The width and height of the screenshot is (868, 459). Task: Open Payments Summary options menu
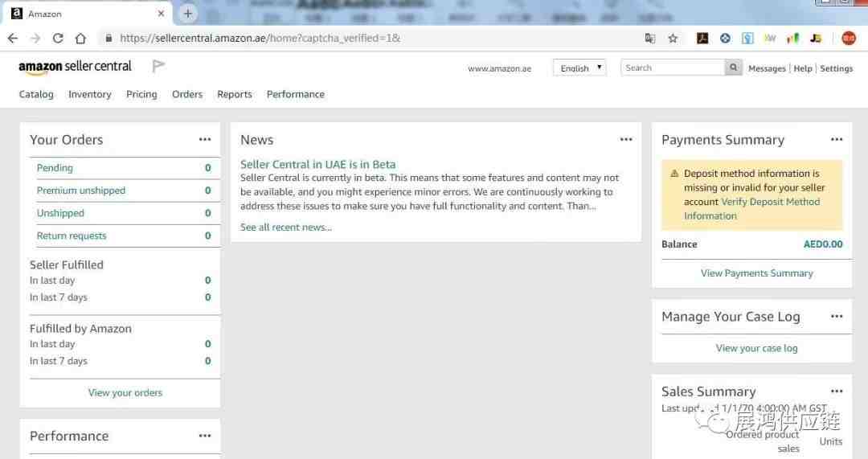(x=837, y=140)
